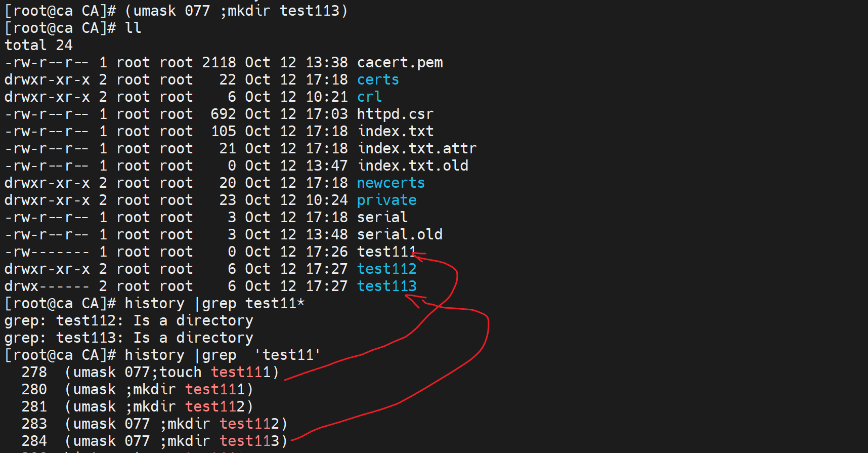This screenshot has height=453, width=868.
Task: Click the blue test112 directory in listing
Action: click(386, 269)
